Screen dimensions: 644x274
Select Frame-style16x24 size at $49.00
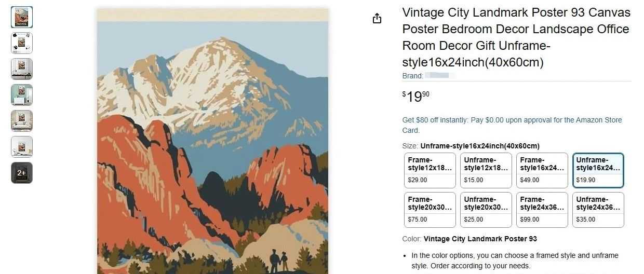click(542, 170)
